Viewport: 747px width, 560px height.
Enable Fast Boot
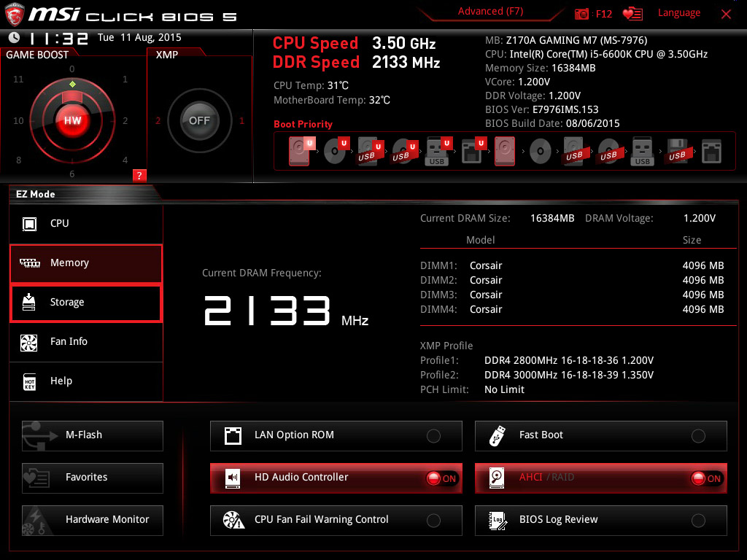click(601, 436)
